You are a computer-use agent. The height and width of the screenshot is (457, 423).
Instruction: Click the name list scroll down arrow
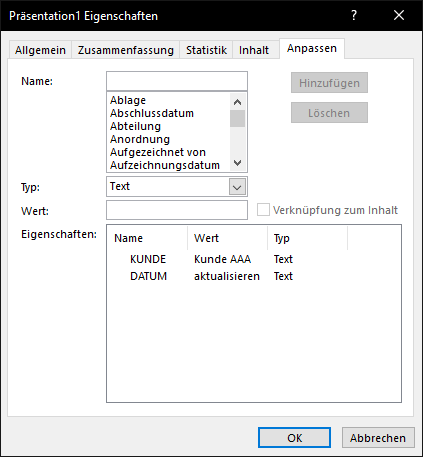237,163
